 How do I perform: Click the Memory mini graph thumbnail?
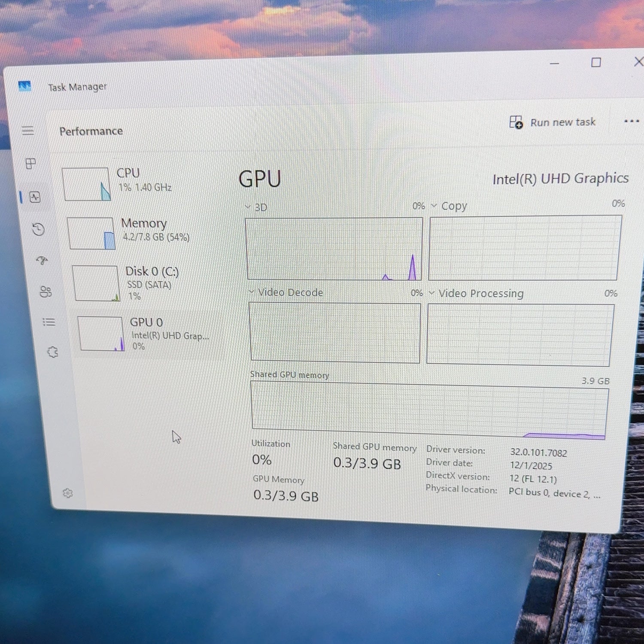91,234
